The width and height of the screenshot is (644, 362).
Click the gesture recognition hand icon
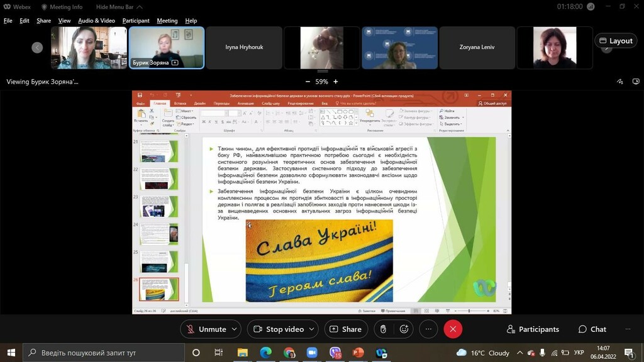click(x=383, y=329)
